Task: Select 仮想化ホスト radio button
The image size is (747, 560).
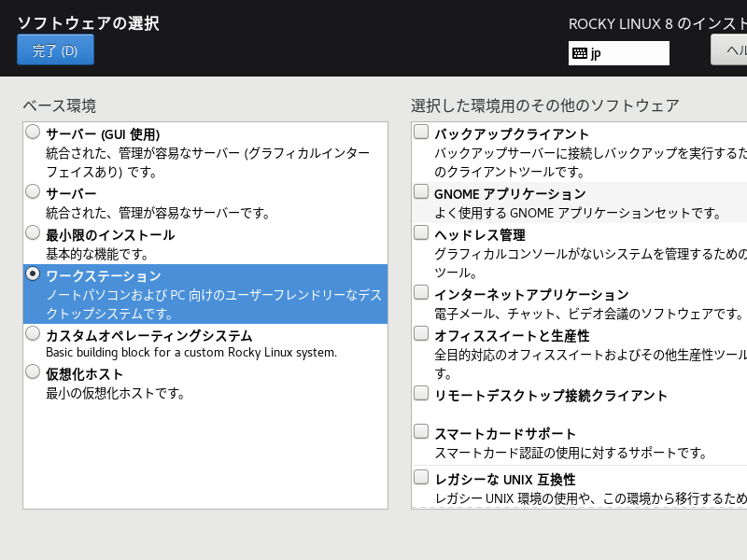Action: [33, 371]
